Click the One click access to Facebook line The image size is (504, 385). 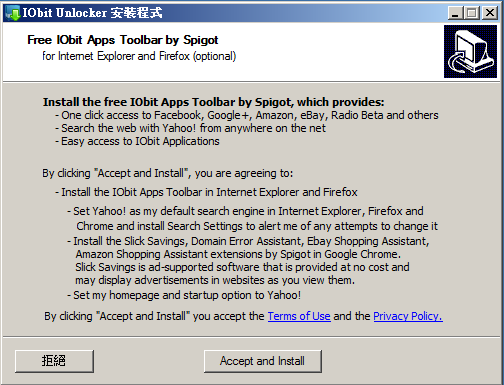[x=247, y=115]
